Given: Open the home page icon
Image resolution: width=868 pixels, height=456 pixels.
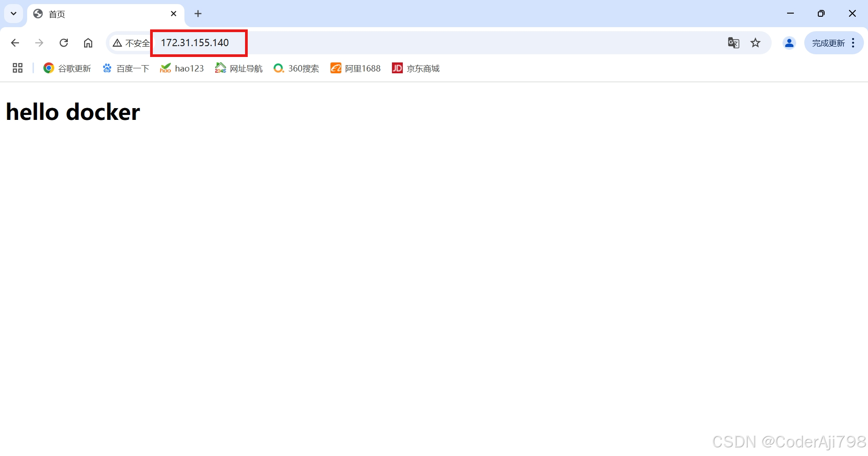Looking at the screenshot, I should point(88,43).
